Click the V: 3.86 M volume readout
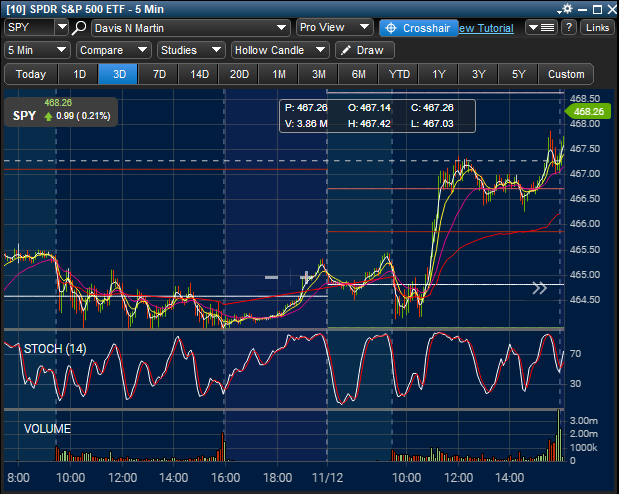This screenshot has height=494, width=619. pyautogui.click(x=306, y=124)
